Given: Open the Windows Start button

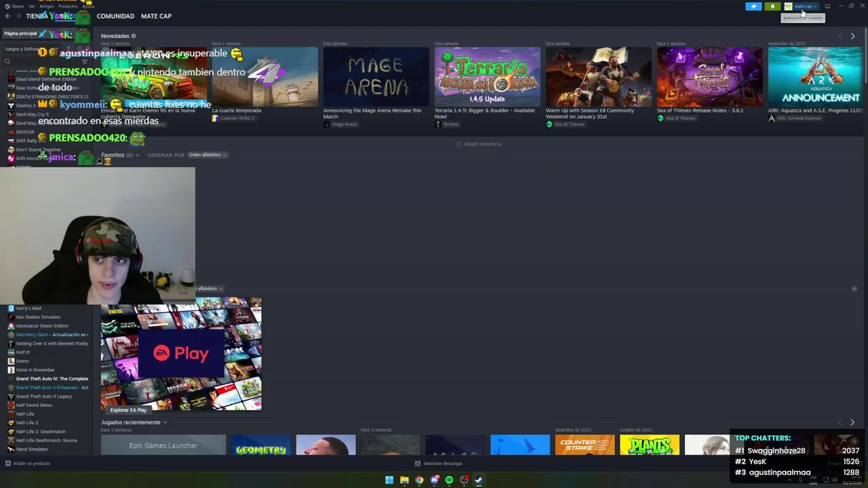Looking at the screenshot, I should pyautogui.click(x=389, y=480).
